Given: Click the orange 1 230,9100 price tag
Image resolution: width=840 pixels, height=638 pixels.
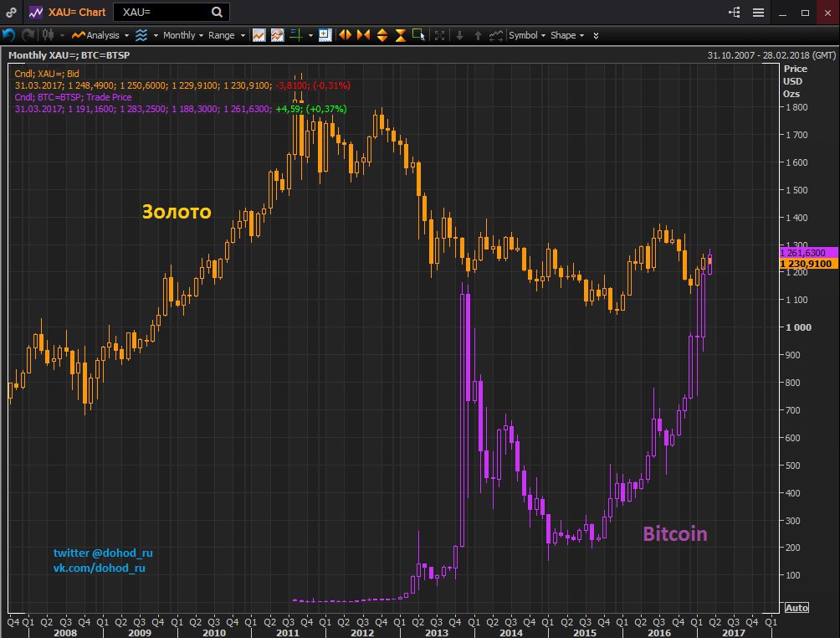Looking at the screenshot, I should tap(808, 263).
